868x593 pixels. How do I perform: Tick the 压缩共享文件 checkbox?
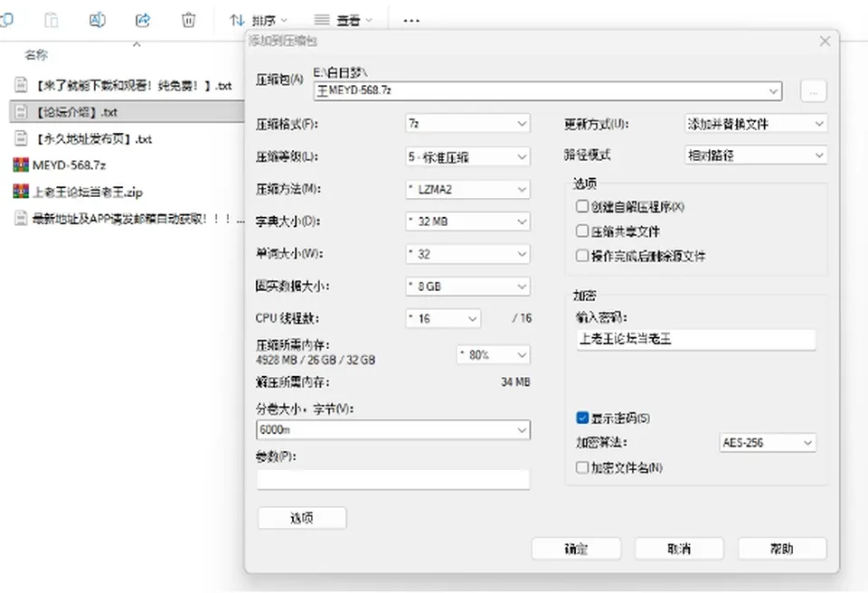tap(581, 231)
